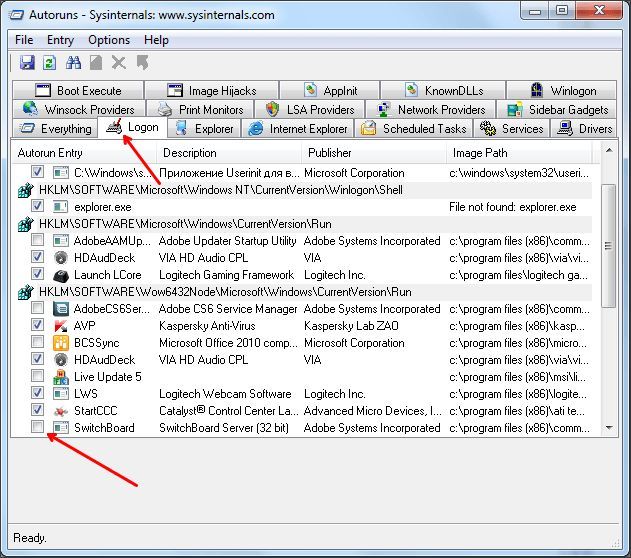
Task: Click the AVP Kaspersky icon
Action: point(61,326)
